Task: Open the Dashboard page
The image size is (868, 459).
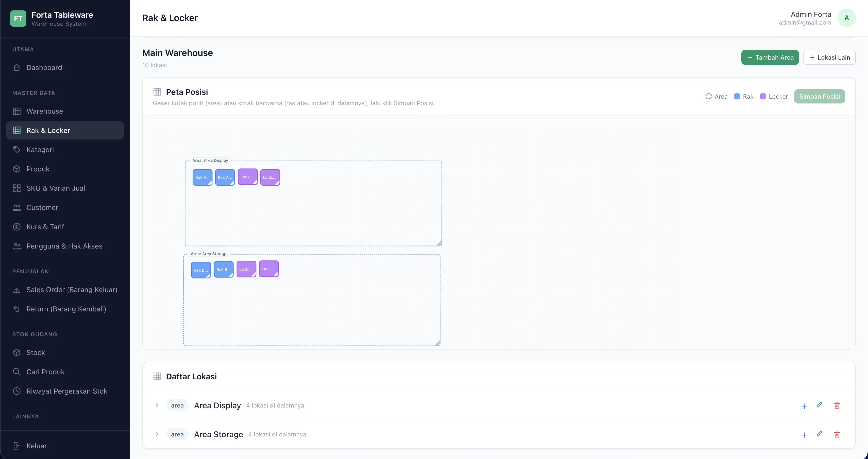Action: pos(65,67)
